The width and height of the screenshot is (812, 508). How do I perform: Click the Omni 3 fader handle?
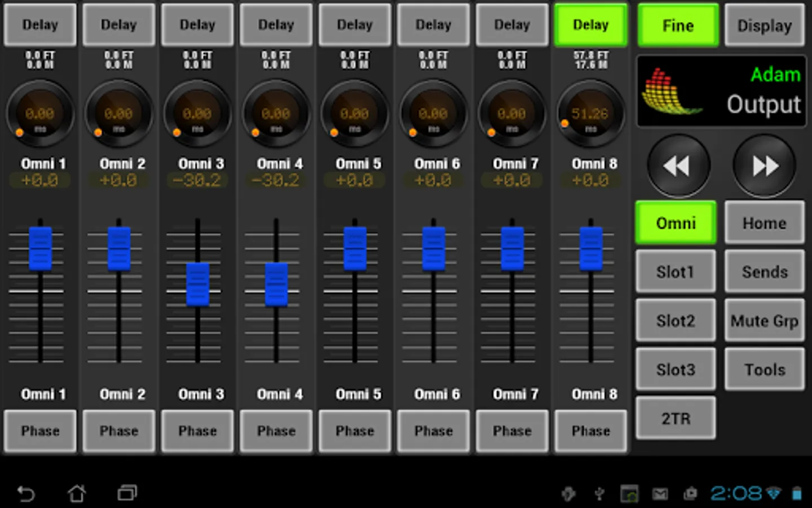pyautogui.click(x=197, y=284)
